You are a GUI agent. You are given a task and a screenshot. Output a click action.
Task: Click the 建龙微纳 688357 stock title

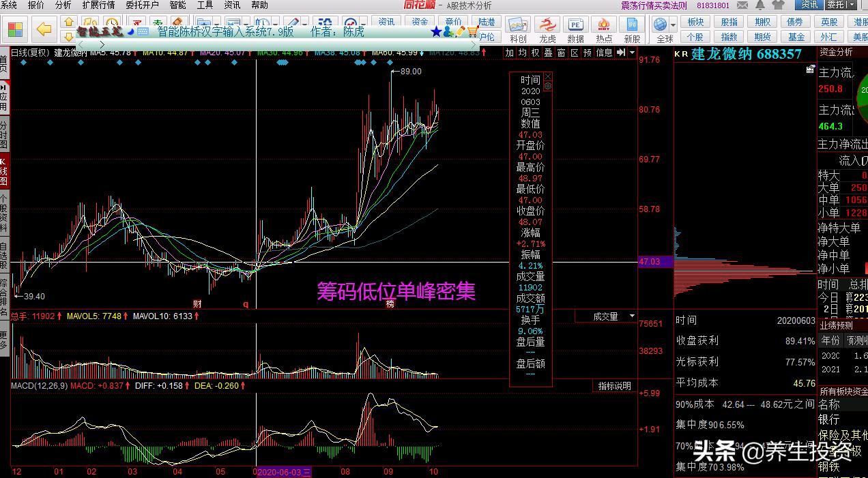click(x=747, y=54)
